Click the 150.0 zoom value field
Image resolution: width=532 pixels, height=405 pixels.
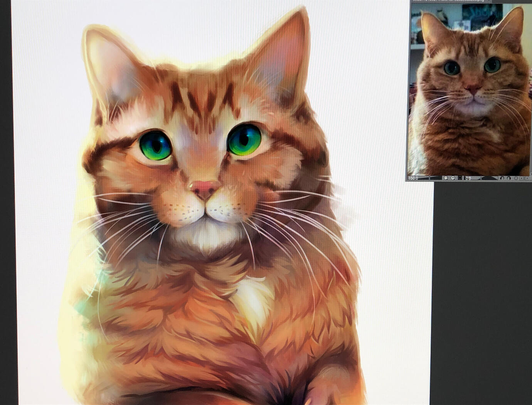pyautogui.click(x=413, y=178)
